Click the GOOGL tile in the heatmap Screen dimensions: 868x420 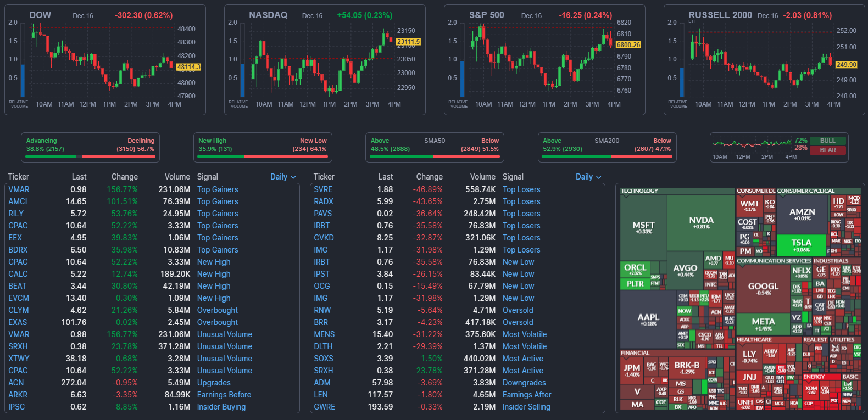click(763, 288)
